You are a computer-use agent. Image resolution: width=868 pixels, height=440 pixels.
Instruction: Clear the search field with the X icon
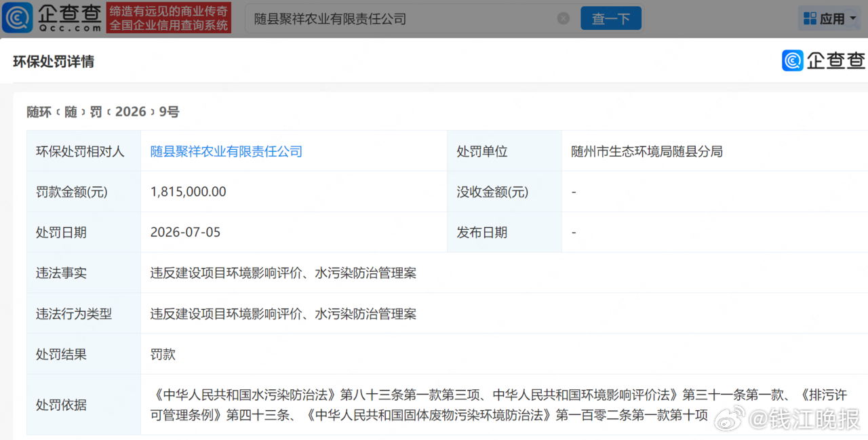[x=564, y=18]
